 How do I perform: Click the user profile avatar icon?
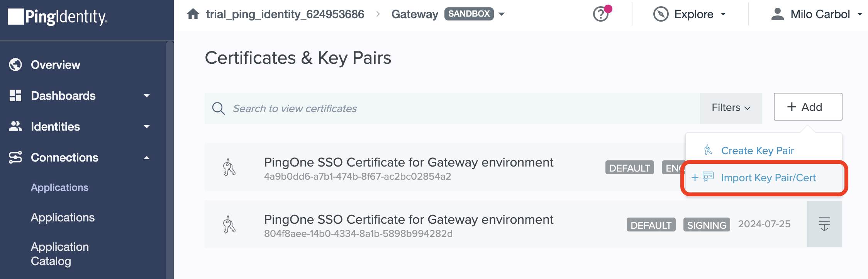(x=777, y=14)
